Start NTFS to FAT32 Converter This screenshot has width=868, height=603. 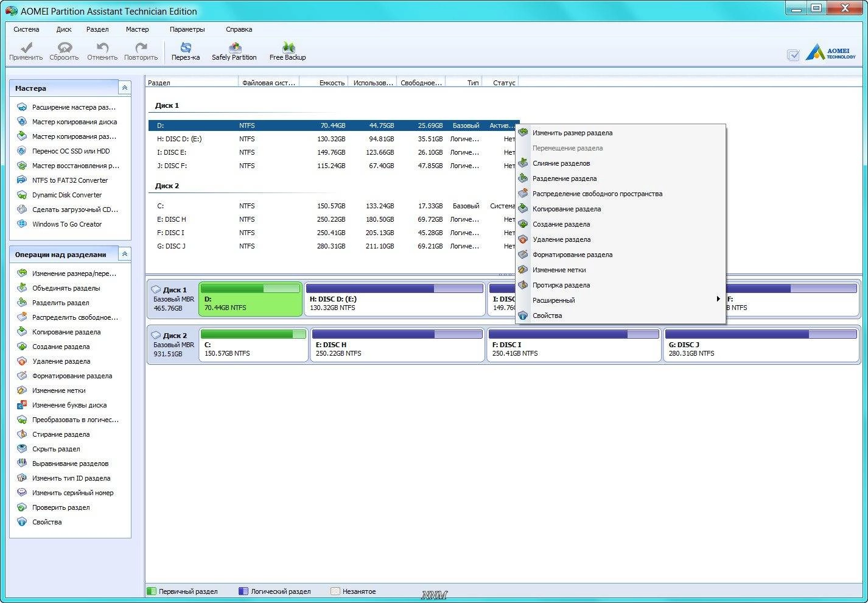pyautogui.click(x=69, y=180)
